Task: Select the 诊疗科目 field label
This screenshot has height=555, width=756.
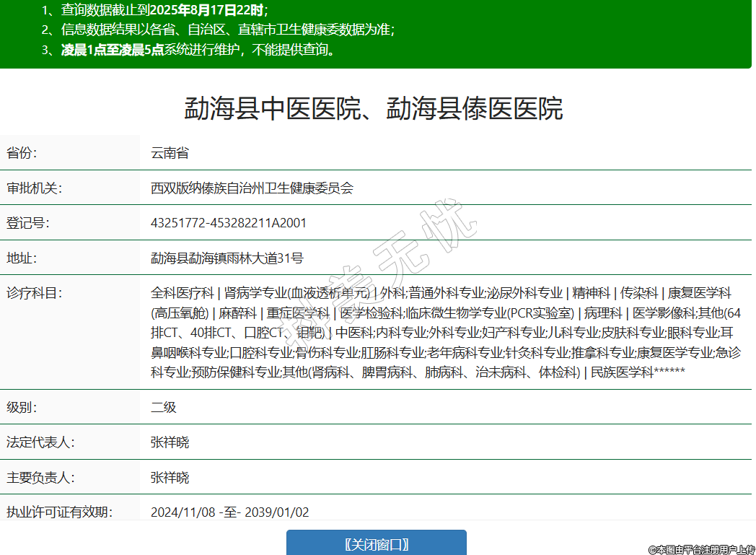Action: pyautogui.click(x=35, y=293)
